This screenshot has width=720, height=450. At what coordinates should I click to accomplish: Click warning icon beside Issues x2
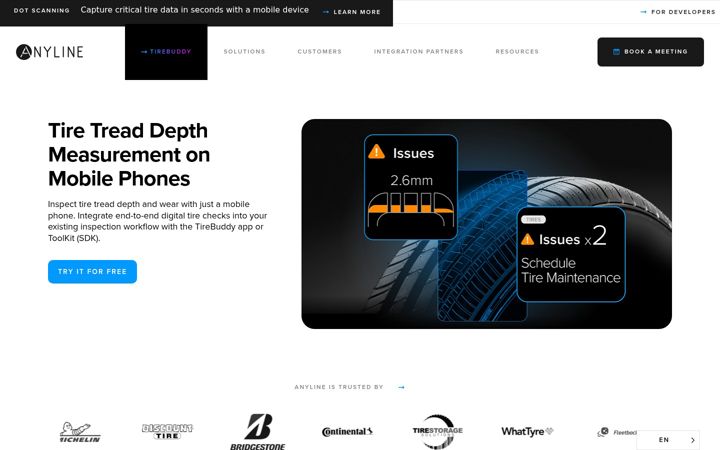point(528,239)
